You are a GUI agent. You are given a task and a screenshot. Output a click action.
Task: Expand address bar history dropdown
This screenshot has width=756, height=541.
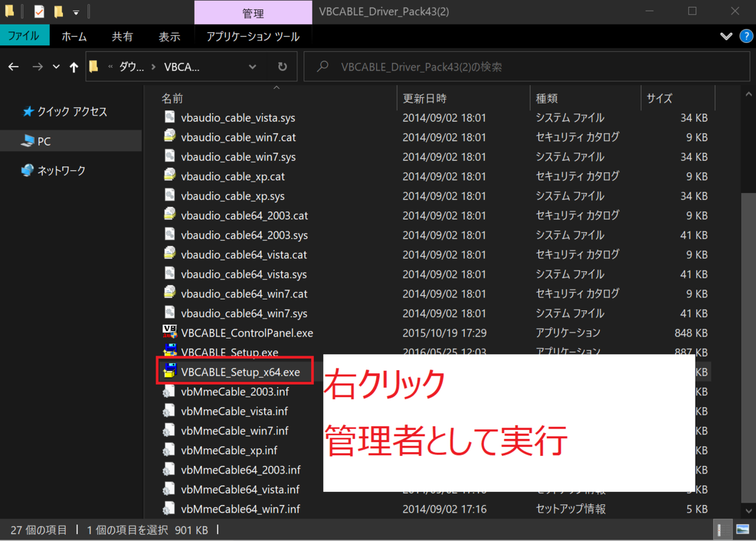[252, 67]
